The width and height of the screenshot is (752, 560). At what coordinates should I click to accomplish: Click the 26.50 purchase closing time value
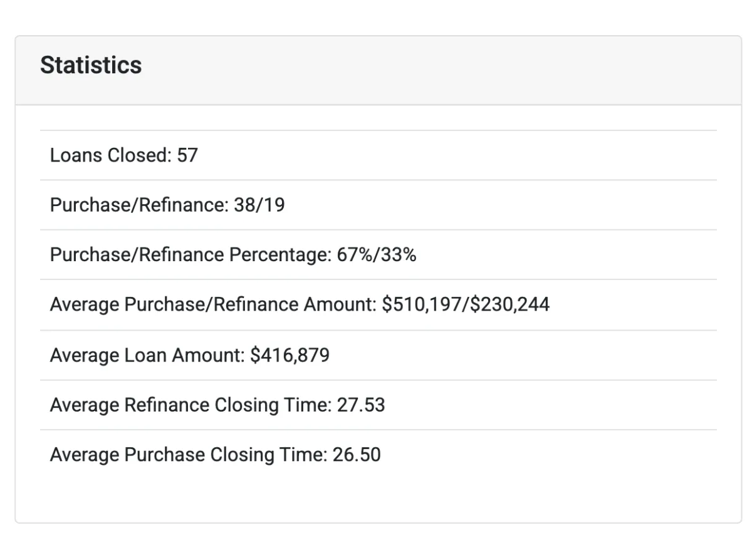coord(357,455)
